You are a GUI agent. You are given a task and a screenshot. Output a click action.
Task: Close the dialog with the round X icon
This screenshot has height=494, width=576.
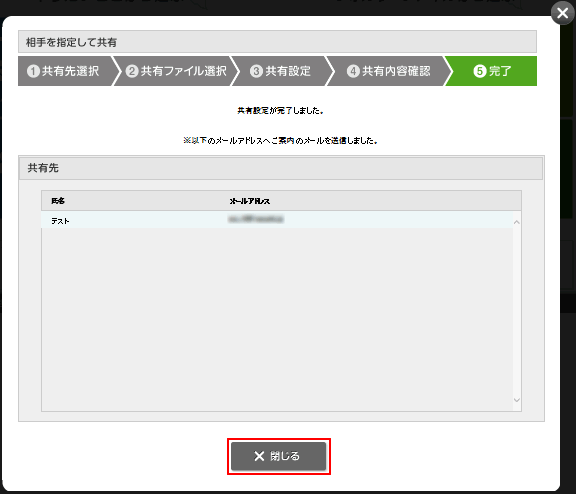[x=562, y=13]
